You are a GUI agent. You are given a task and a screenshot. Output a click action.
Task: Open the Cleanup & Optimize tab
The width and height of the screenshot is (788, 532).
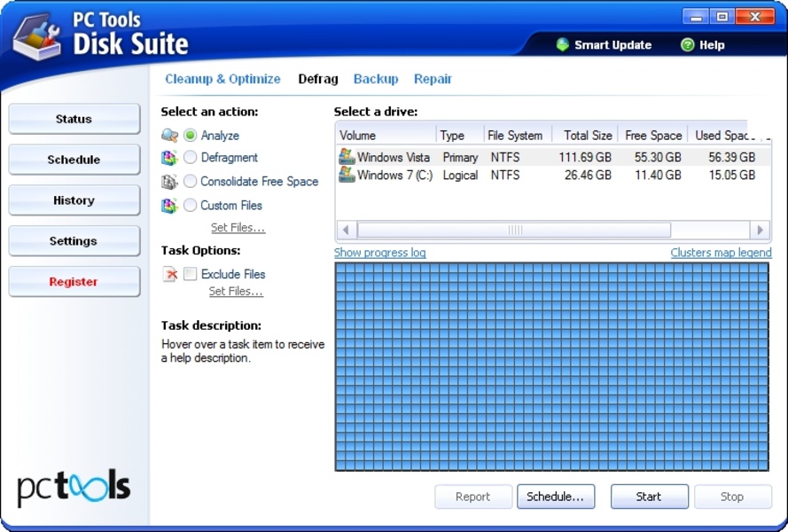(222, 79)
